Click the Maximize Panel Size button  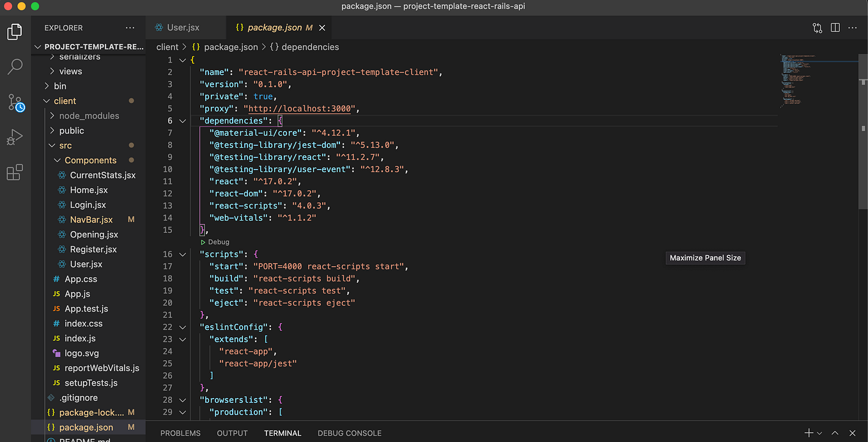[705, 258]
